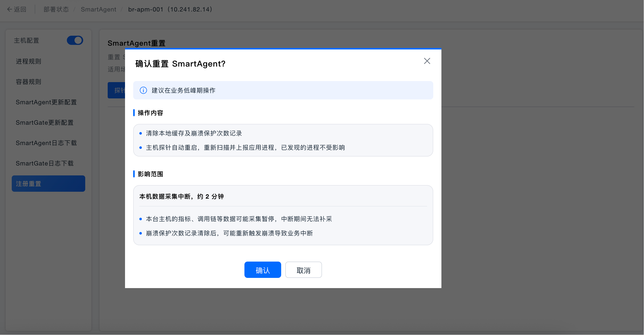Open SmartAgent更新配置 menu item
The width and height of the screenshot is (644, 335).
(48, 102)
